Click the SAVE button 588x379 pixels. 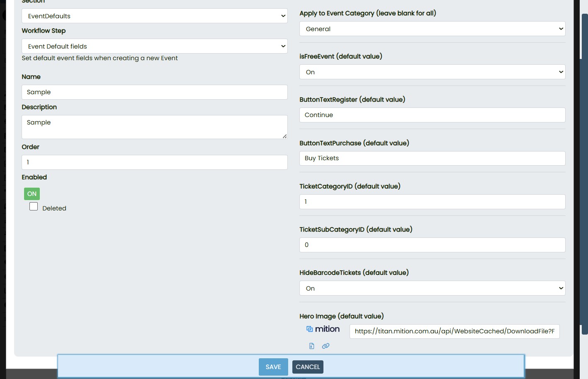(x=273, y=367)
